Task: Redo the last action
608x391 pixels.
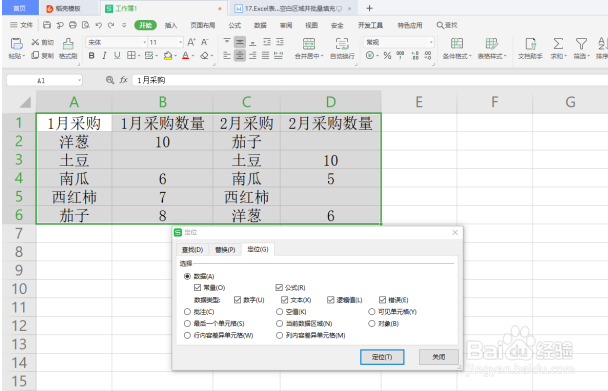Action: (x=111, y=25)
